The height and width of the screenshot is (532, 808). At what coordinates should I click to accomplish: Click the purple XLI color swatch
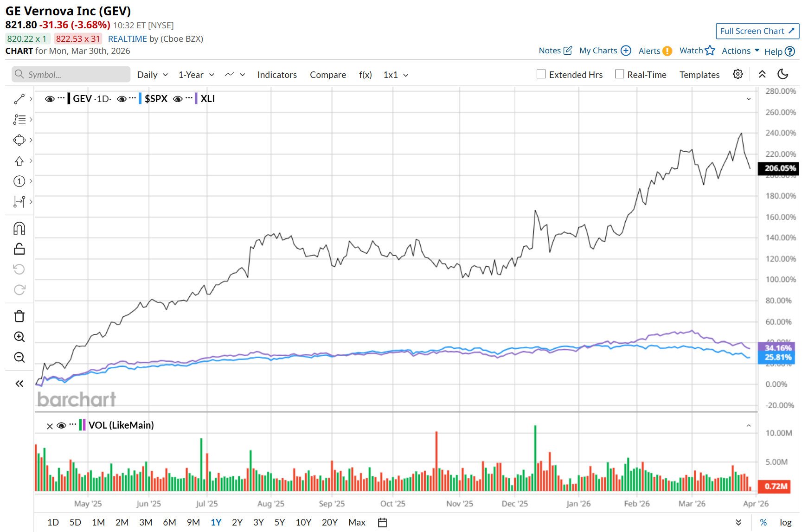coord(196,98)
